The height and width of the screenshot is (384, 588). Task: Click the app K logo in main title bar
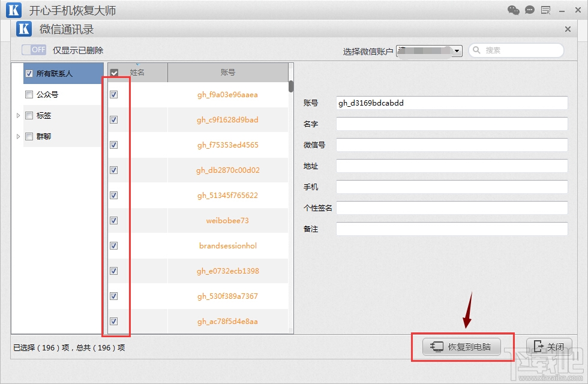[x=14, y=10]
